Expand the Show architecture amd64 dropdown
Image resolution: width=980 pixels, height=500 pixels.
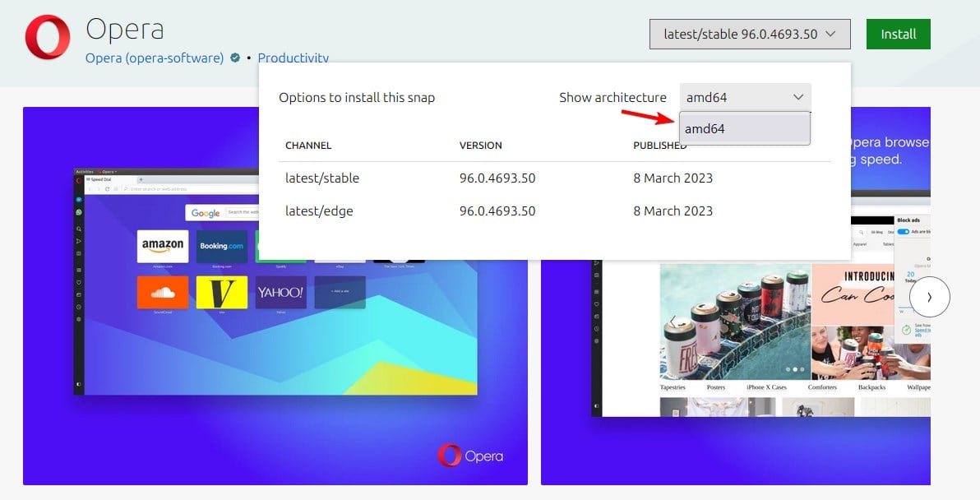click(745, 98)
